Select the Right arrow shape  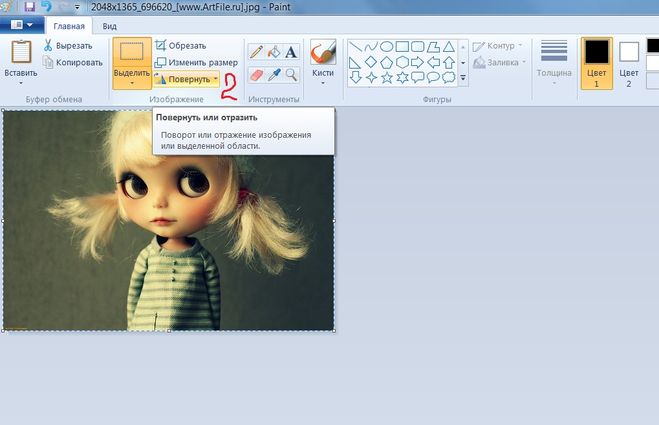[418, 63]
